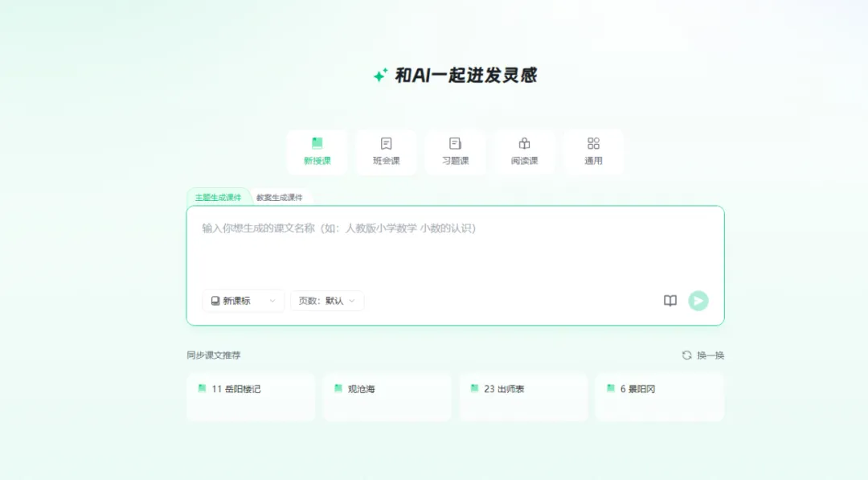Open the 页数: 默认 dropdown
The width and height of the screenshot is (868, 480).
click(327, 301)
